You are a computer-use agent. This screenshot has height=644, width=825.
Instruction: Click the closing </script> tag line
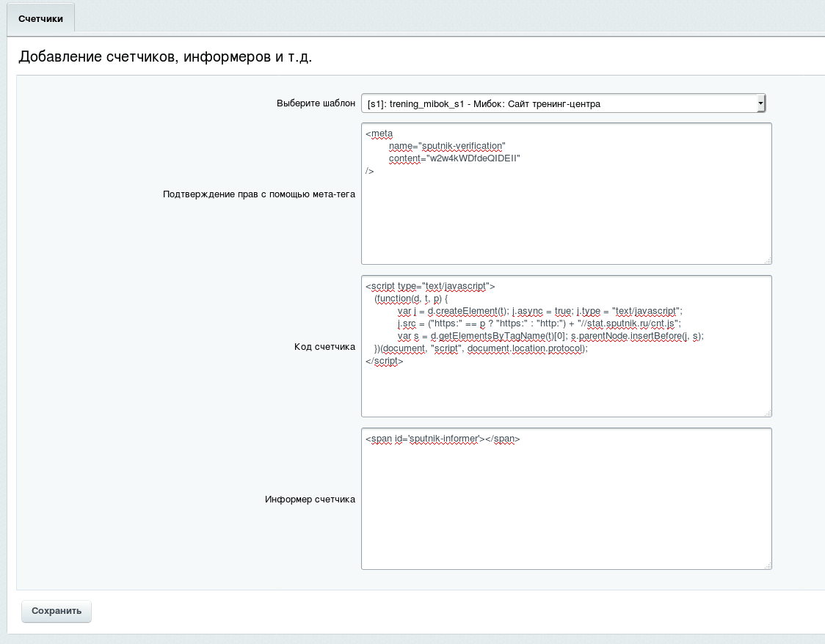pos(384,361)
